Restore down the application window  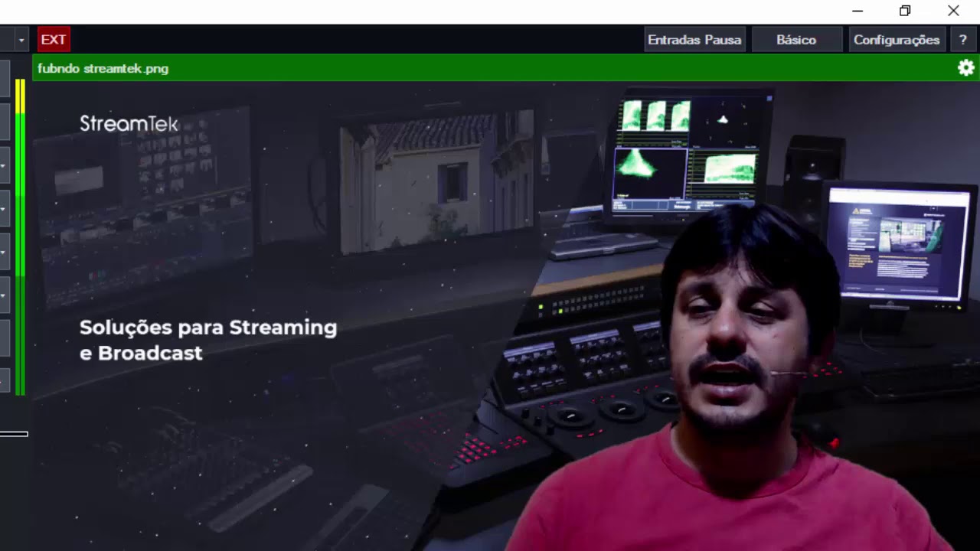click(x=905, y=11)
